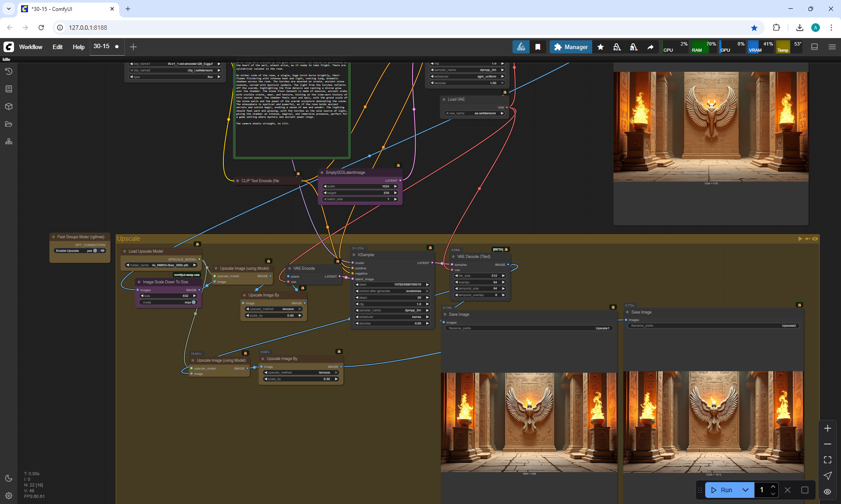Increase batch count with up stepper
Viewport: 841px width, 504px height.
coord(773,486)
